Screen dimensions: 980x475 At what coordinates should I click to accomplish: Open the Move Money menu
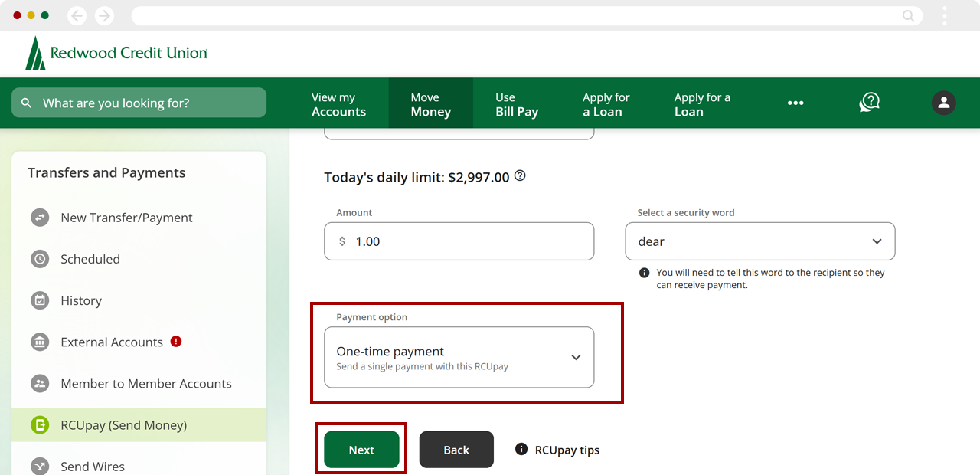[430, 104]
